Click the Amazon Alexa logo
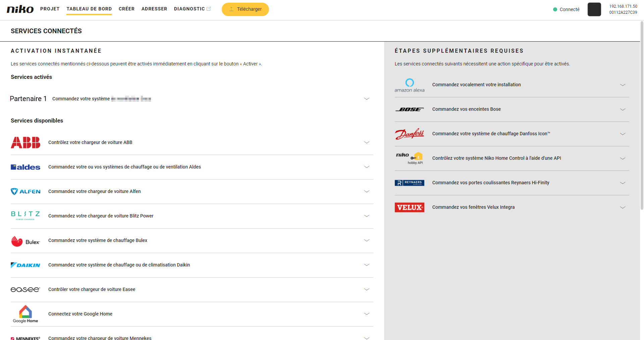The height and width of the screenshot is (340, 644). (x=410, y=85)
